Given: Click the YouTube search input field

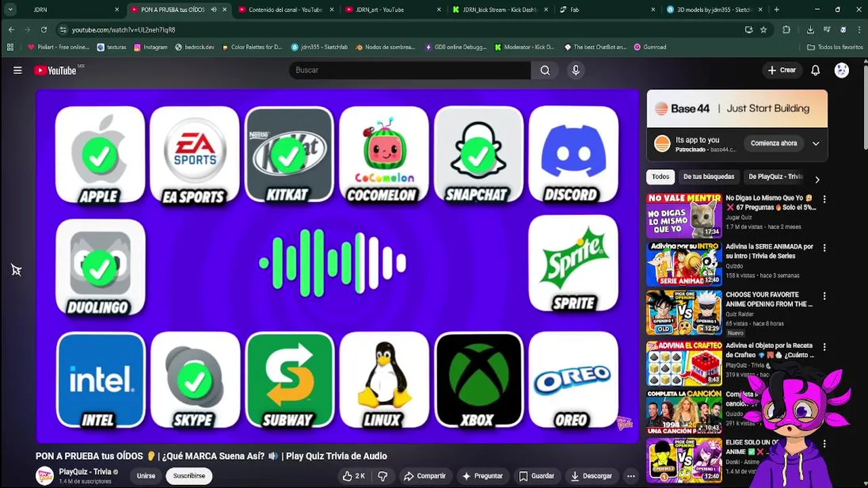Looking at the screenshot, I should coord(410,70).
